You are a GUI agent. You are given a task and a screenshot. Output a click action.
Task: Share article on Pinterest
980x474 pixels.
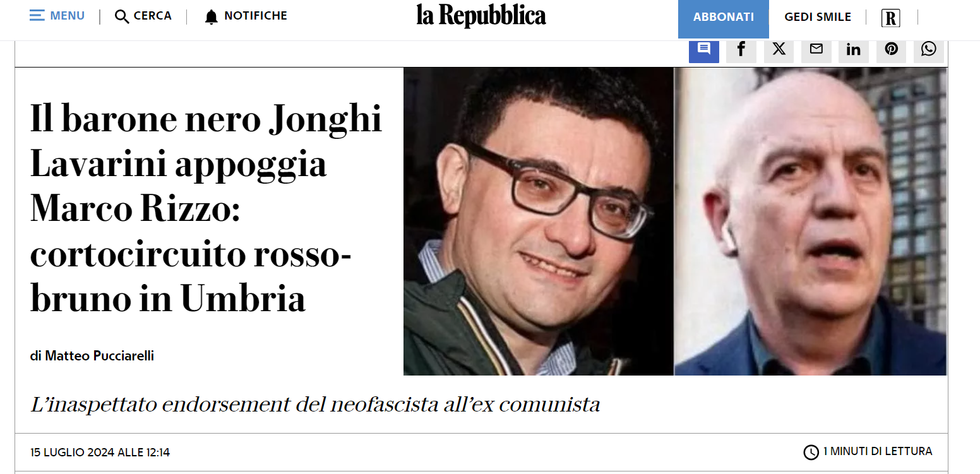pos(891,50)
